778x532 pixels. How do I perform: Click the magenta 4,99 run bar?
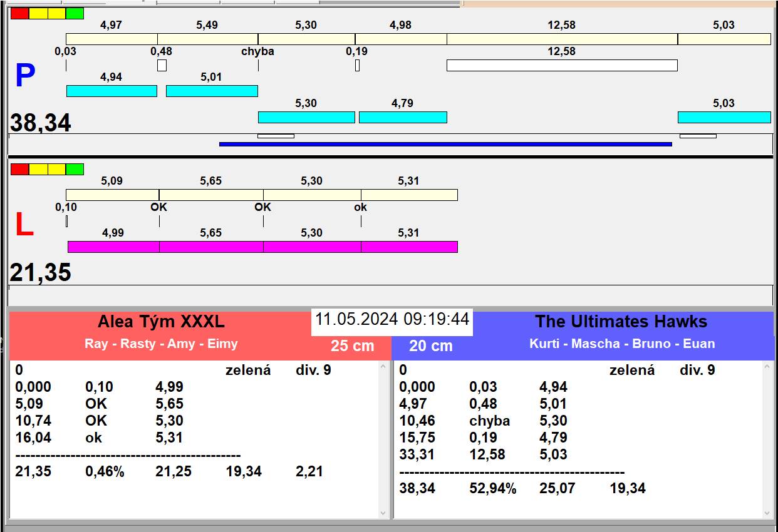(x=113, y=247)
